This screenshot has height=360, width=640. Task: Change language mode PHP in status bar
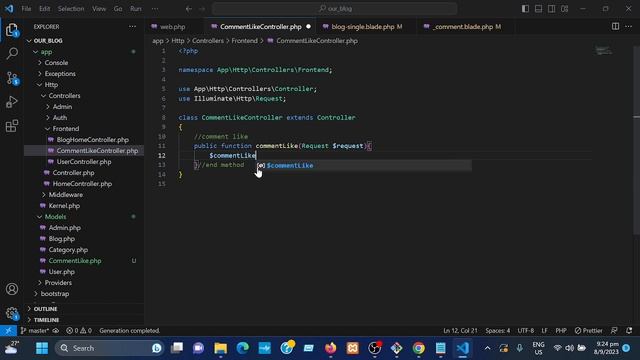561,331
